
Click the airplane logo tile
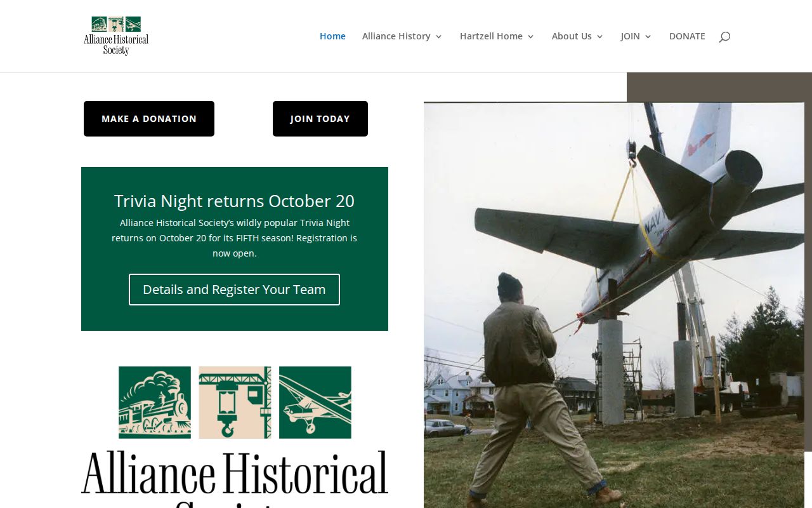(x=315, y=403)
